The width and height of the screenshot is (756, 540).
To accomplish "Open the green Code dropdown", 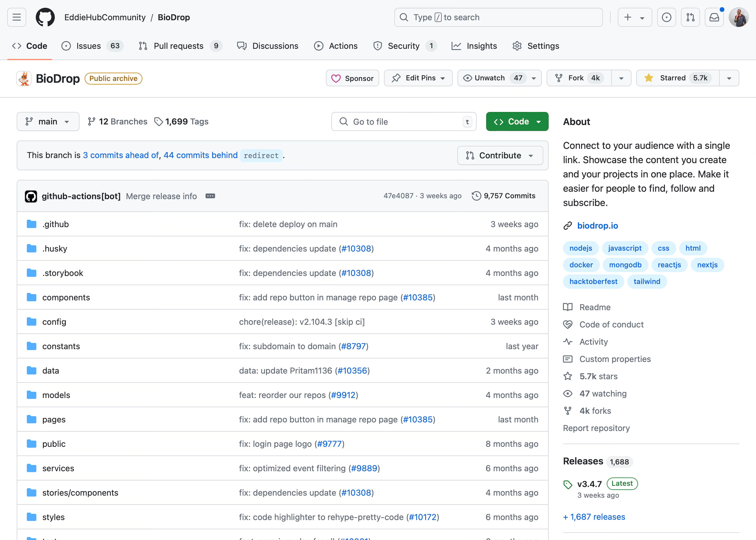I will point(517,122).
